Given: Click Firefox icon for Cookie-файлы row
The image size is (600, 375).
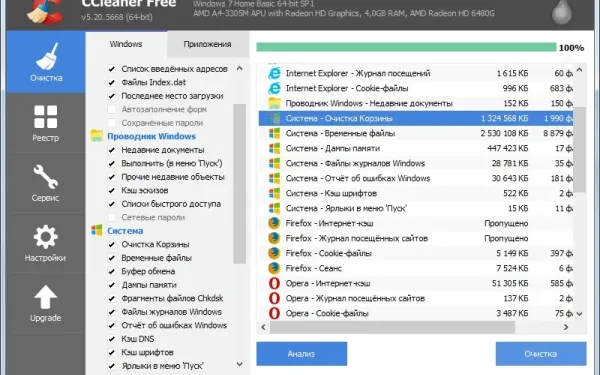Looking at the screenshot, I should point(274,253).
